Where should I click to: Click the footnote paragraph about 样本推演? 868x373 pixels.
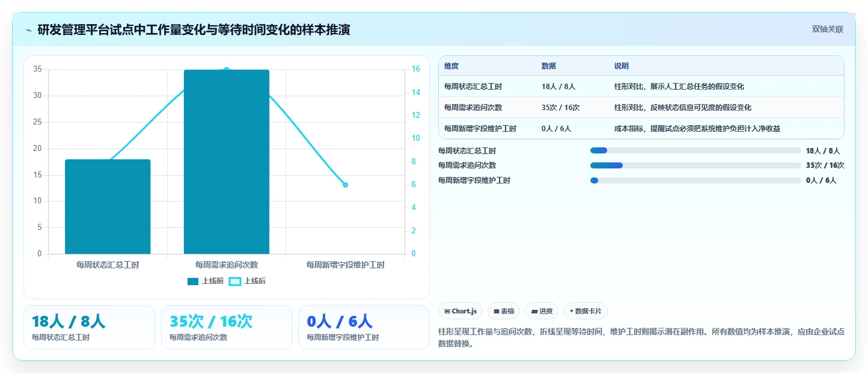pyautogui.click(x=642, y=338)
